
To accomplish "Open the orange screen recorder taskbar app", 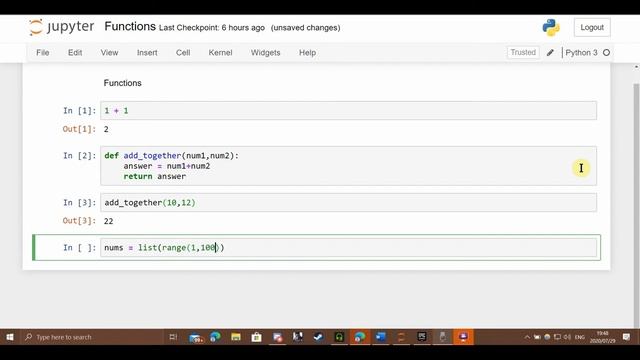I will coord(463,337).
